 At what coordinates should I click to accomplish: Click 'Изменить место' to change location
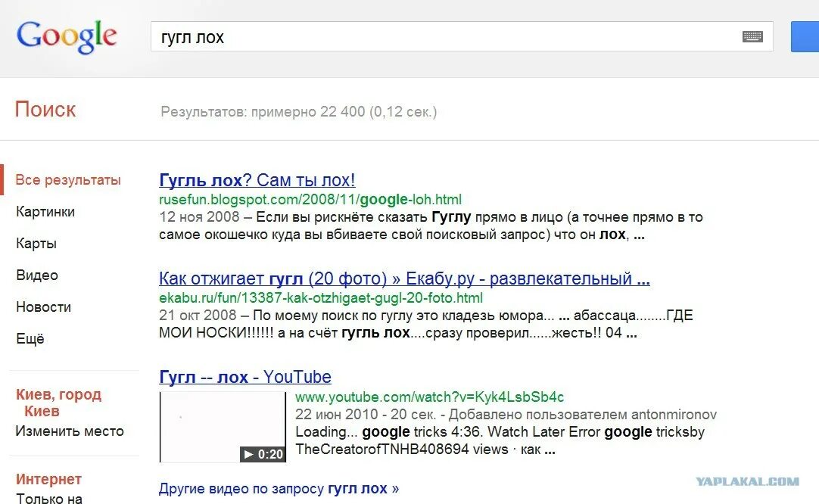tap(70, 431)
